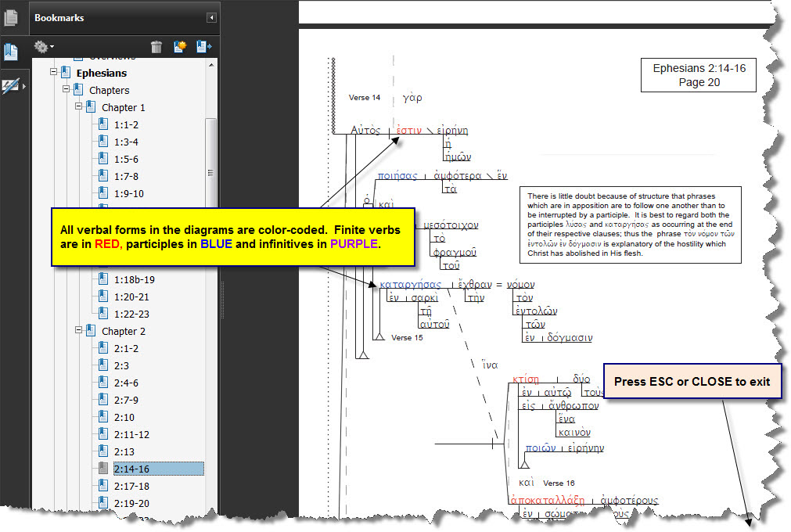Open the 1:20-21 bookmark
Screen dimensions: 791x532
pyautogui.click(x=131, y=297)
